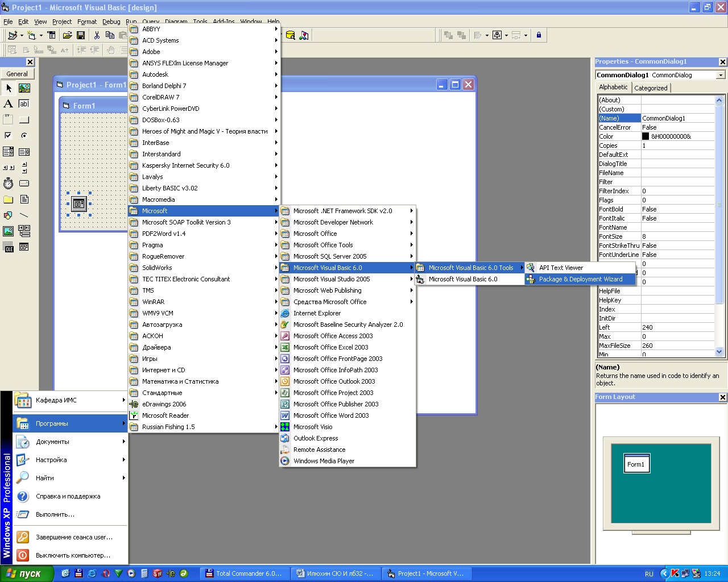
Task: Select the Pointer tool in toolbox
Action: (x=9, y=88)
